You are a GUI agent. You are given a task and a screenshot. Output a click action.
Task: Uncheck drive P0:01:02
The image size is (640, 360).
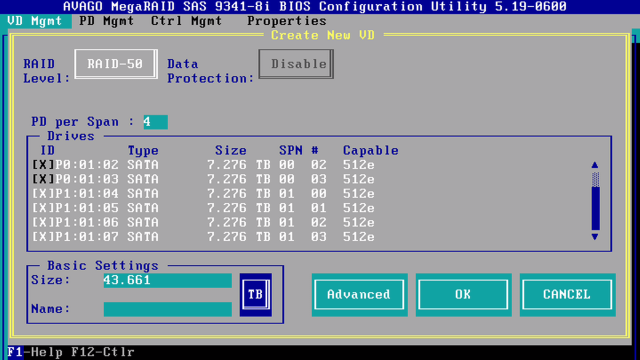tap(43, 165)
